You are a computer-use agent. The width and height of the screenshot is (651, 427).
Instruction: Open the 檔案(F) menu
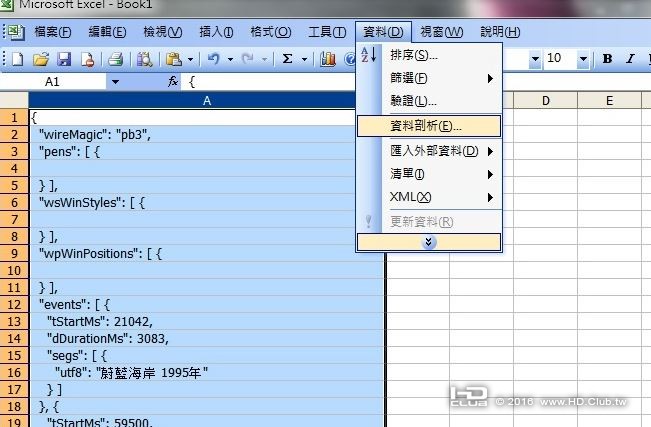pos(53,32)
